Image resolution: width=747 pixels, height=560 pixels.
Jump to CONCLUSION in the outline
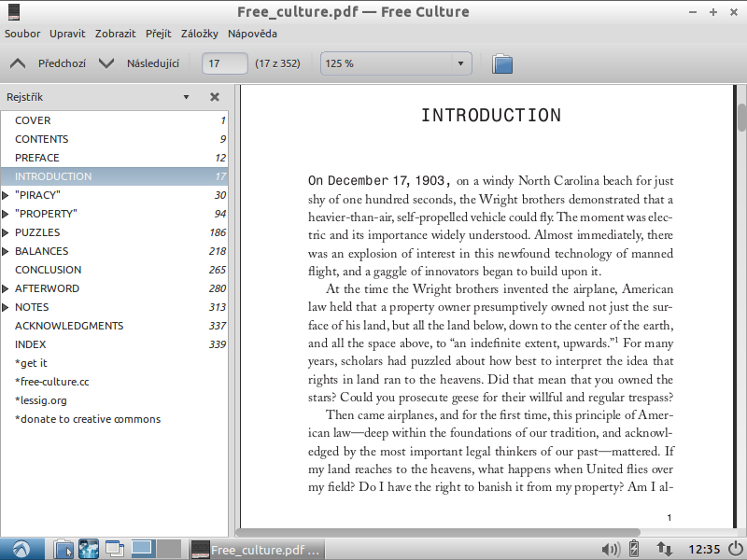[x=48, y=270]
